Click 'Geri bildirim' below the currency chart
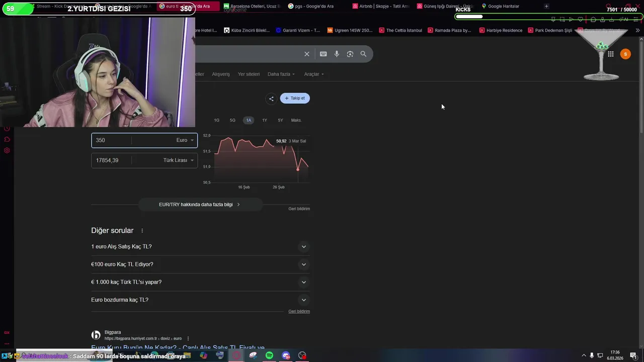644x362 pixels. (x=299, y=209)
